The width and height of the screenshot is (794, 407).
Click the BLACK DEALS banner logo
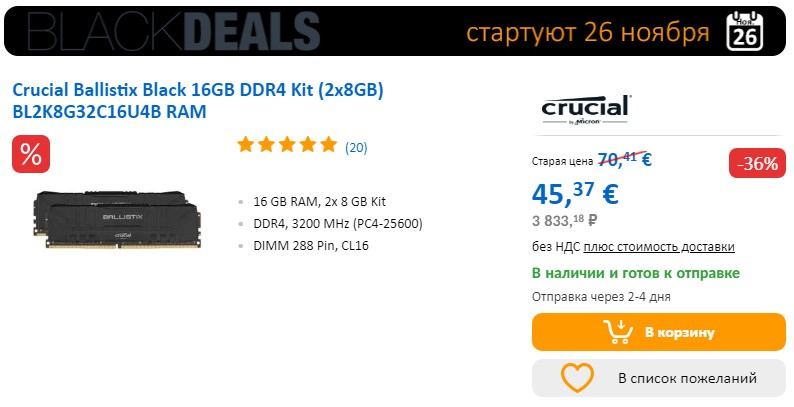(166, 32)
